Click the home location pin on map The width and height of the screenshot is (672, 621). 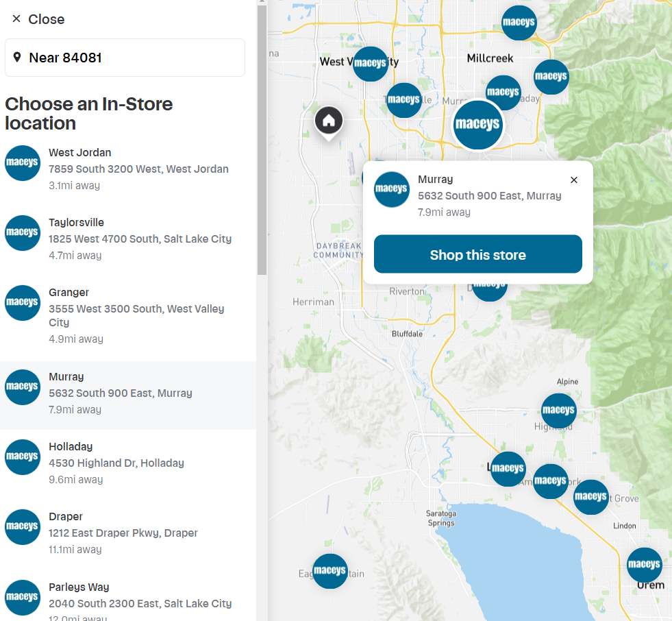[329, 121]
